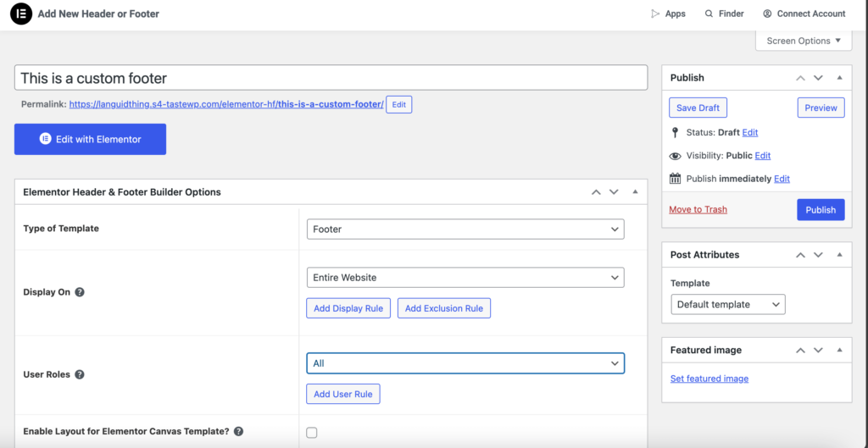Open the Display On Entire Website dropdown
This screenshot has height=448, width=868.
coord(465,278)
